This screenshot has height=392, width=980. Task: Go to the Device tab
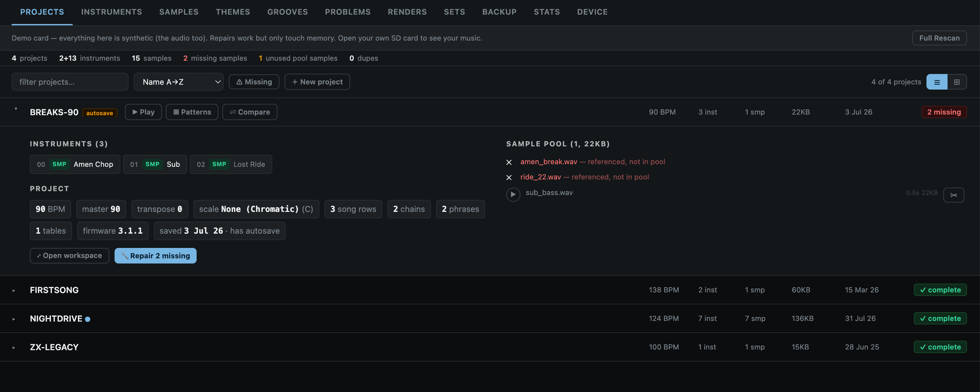(x=592, y=12)
